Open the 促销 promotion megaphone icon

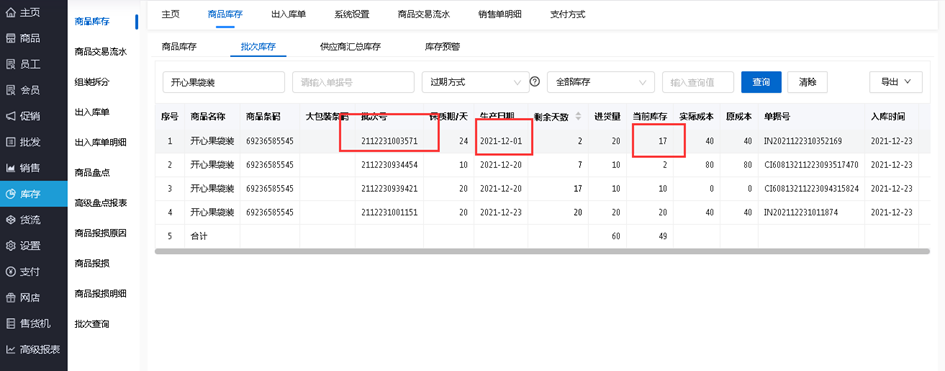pos(10,116)
